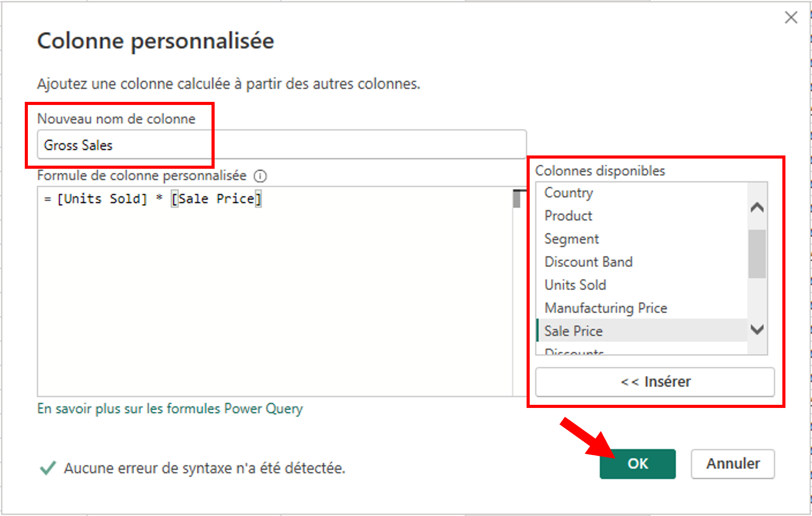Pick Units Sold from the list
This screenshot has height=516, width=812.
tap(575, 285)
